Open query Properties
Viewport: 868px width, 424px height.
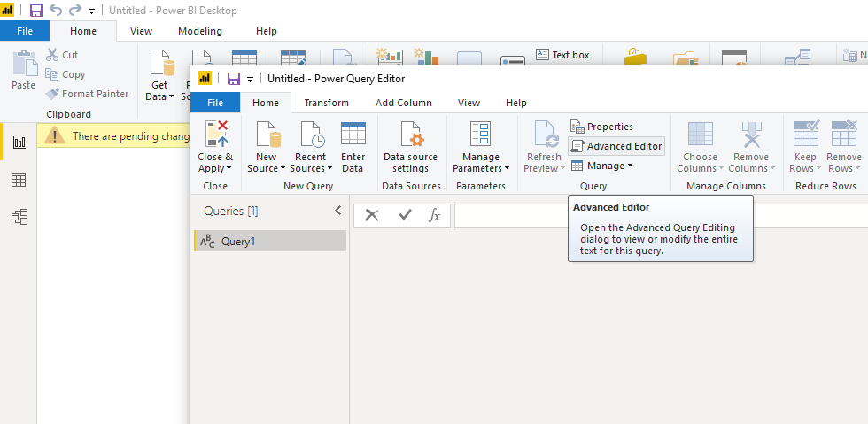click(601, 127)
